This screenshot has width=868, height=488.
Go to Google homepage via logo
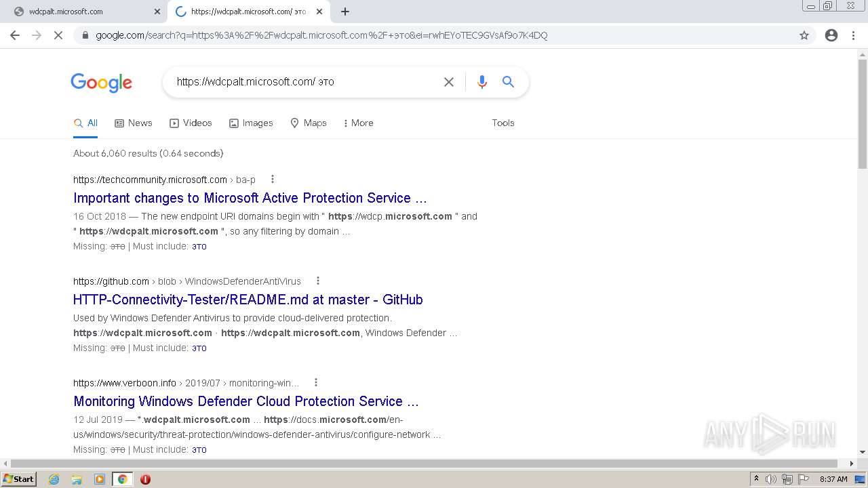(101, 83)
